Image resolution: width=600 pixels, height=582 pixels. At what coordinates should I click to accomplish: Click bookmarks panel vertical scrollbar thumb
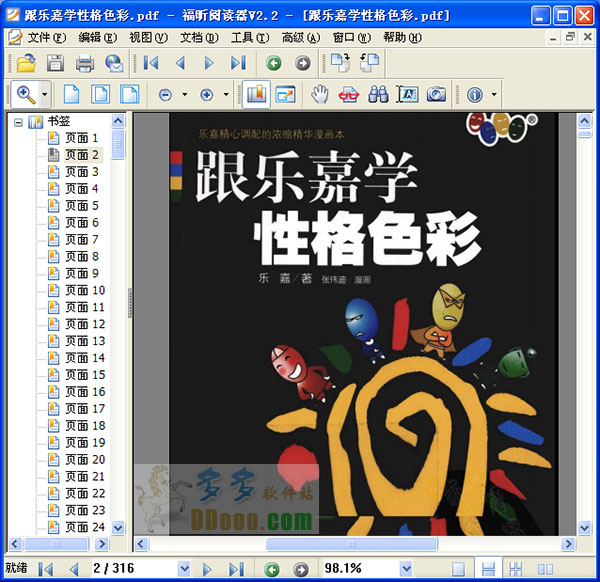[x=118, y=144]
